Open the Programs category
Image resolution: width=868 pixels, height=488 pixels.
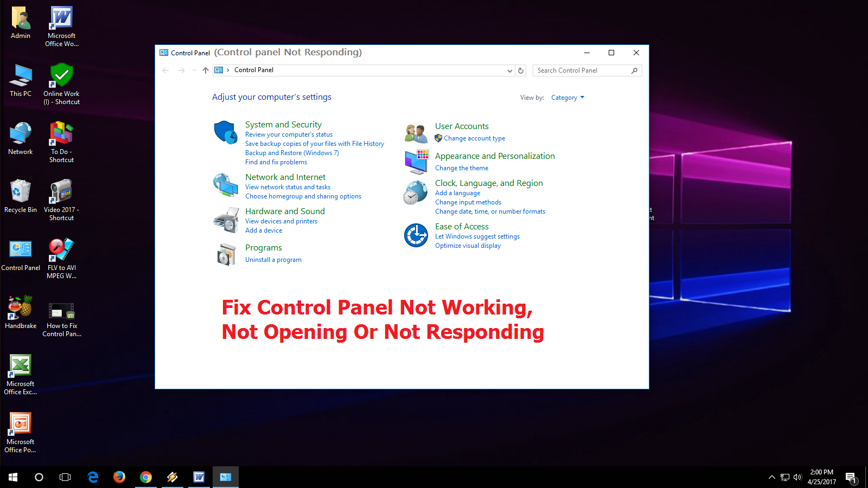pyautogui.click(x=264, y=247)
